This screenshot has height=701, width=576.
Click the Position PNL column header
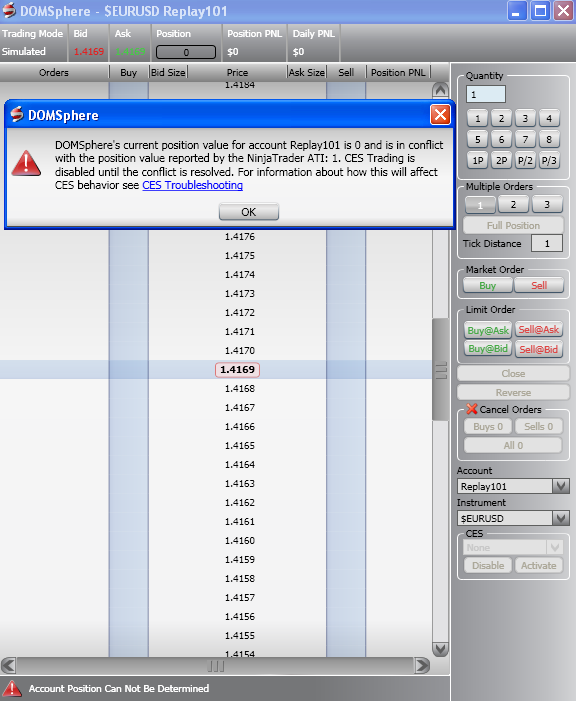coord(398,72)
